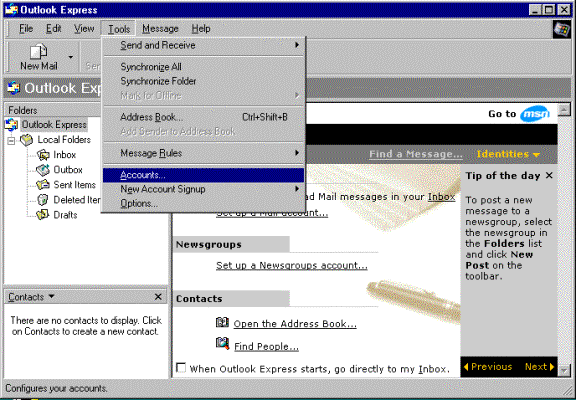Close the Contacts pane
Viewport: 576px width, 400px height.
[x=158, y=296]
